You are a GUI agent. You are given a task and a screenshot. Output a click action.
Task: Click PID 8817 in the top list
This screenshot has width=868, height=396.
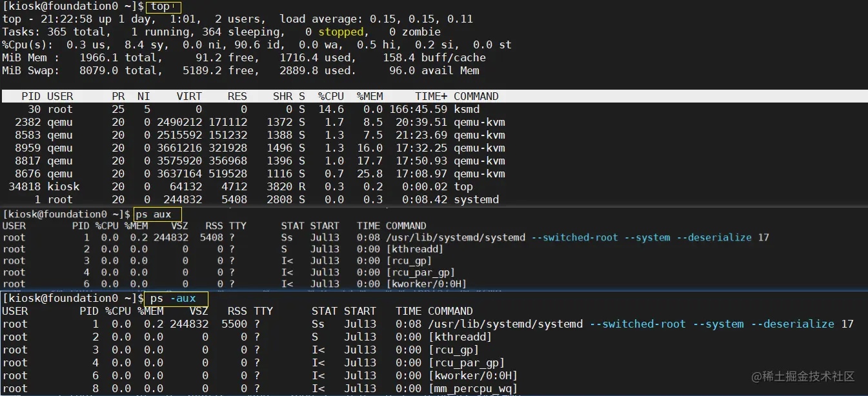tap(28, 161)
